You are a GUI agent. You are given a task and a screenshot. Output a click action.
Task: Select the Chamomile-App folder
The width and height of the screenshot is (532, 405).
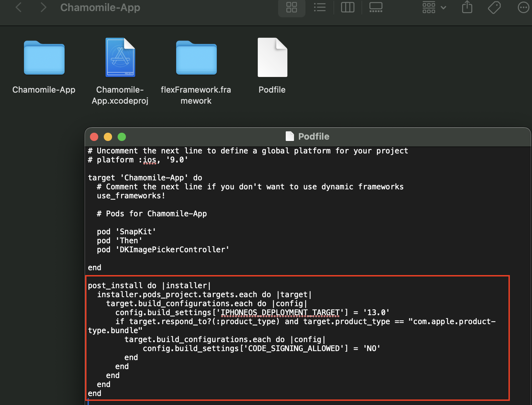(44, 58)
